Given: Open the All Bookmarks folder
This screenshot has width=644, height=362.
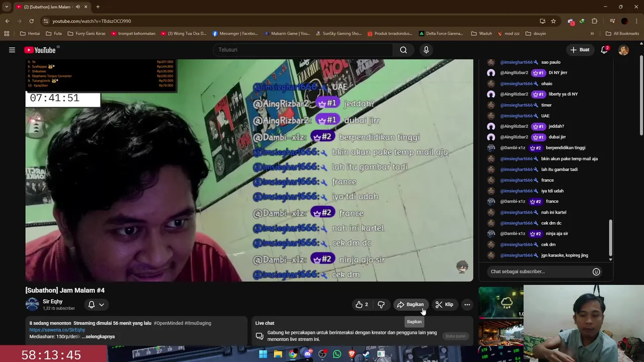Looking at the screenshot, I should 622,34.
